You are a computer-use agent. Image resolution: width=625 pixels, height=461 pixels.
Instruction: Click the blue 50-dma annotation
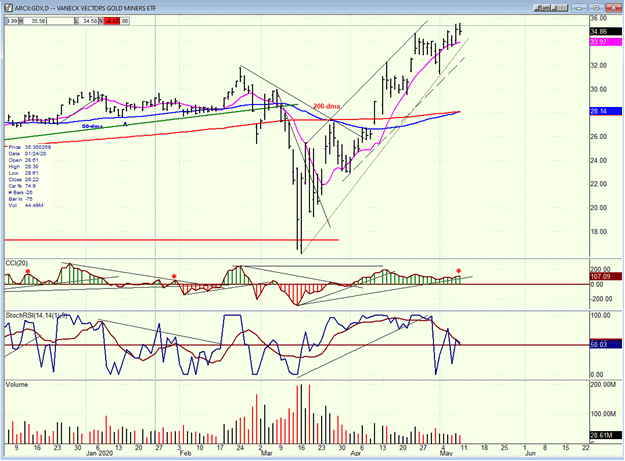[92, 126]
